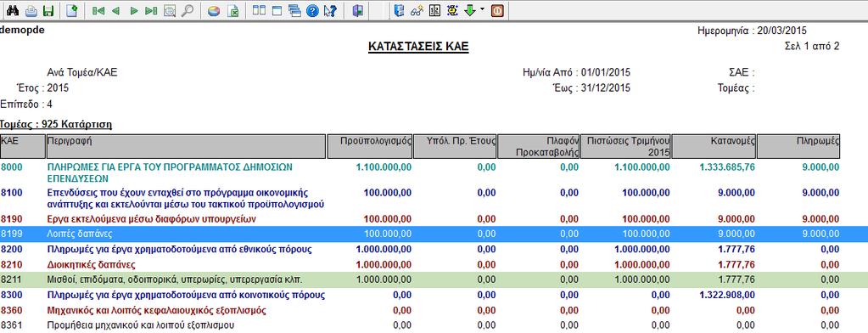The image size is (868, 333).
Task: Go to the next report page
Action: pos(133,10)
